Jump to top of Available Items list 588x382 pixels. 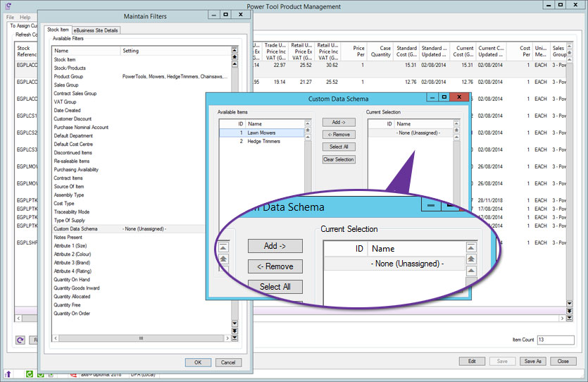tap(308, 123)
